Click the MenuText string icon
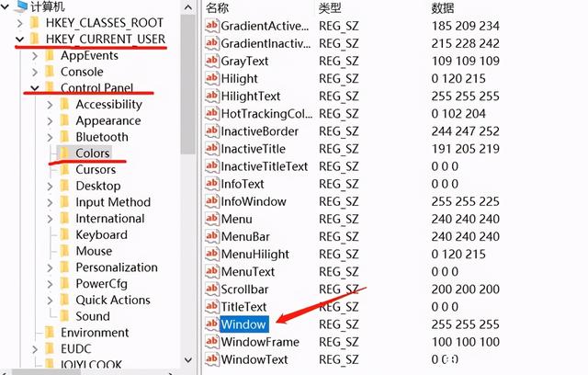 [x=211, y=271]
